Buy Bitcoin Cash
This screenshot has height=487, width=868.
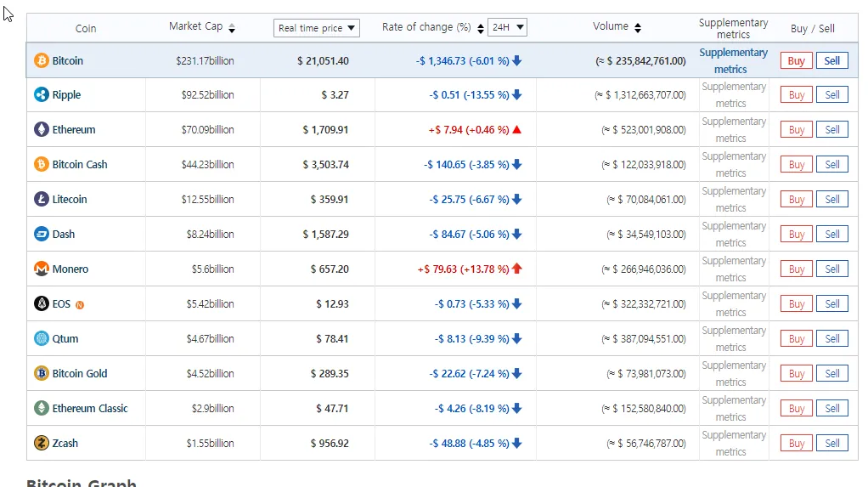click(797, 165)
